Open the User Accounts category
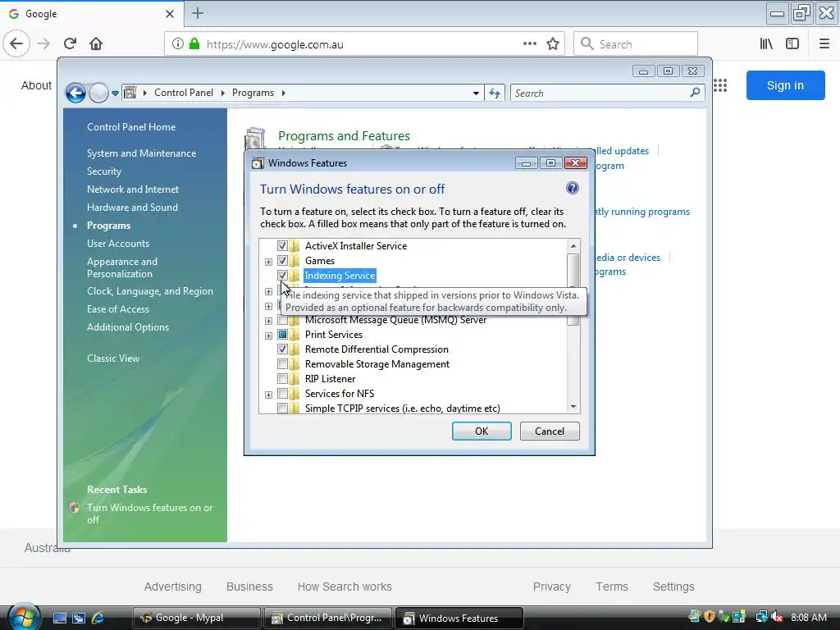The height and width of the screenshot is (630, 840). (x=118, y=243)
